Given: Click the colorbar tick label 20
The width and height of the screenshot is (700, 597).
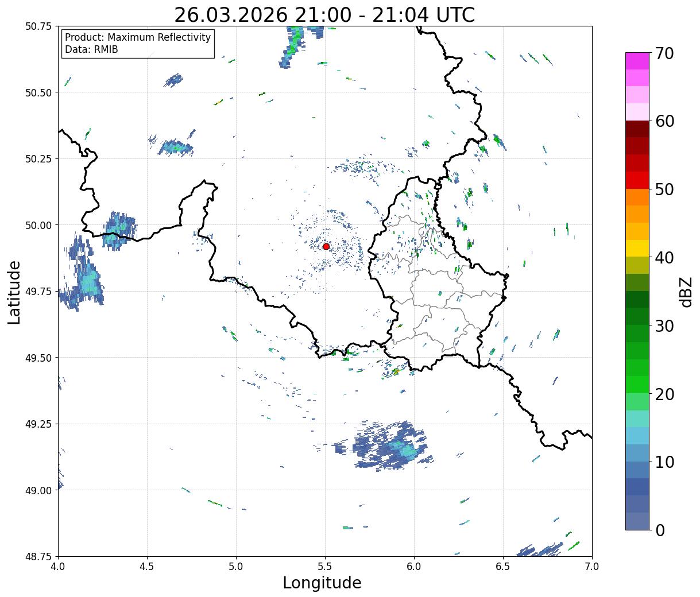Looking at the screenshot, I should pos(664,394).
